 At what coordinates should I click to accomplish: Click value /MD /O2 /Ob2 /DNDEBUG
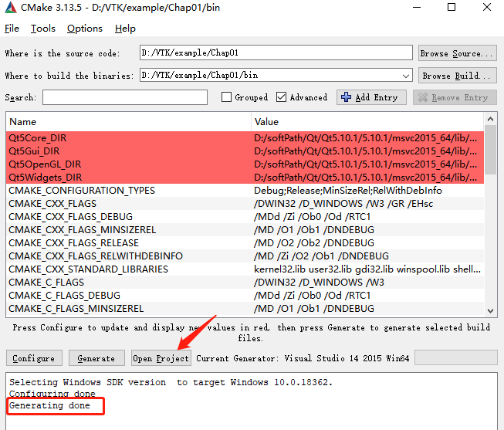[314, 243]
